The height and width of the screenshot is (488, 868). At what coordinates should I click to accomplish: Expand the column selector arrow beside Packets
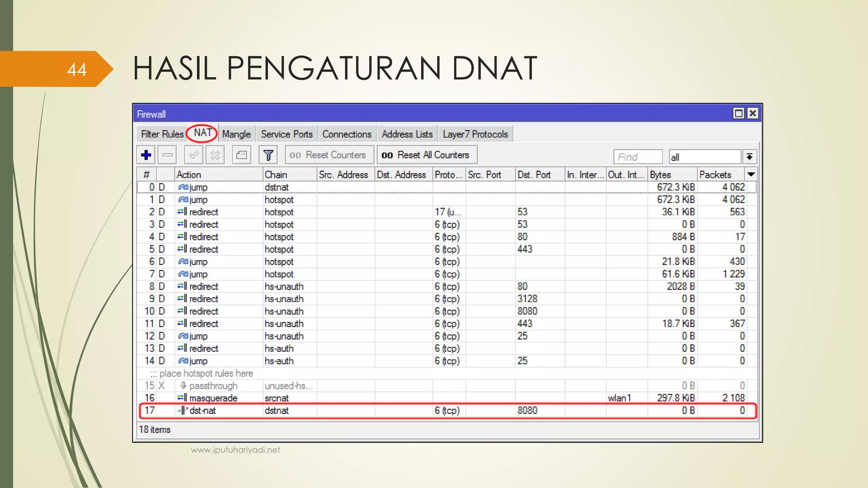(x=751, y=175)
